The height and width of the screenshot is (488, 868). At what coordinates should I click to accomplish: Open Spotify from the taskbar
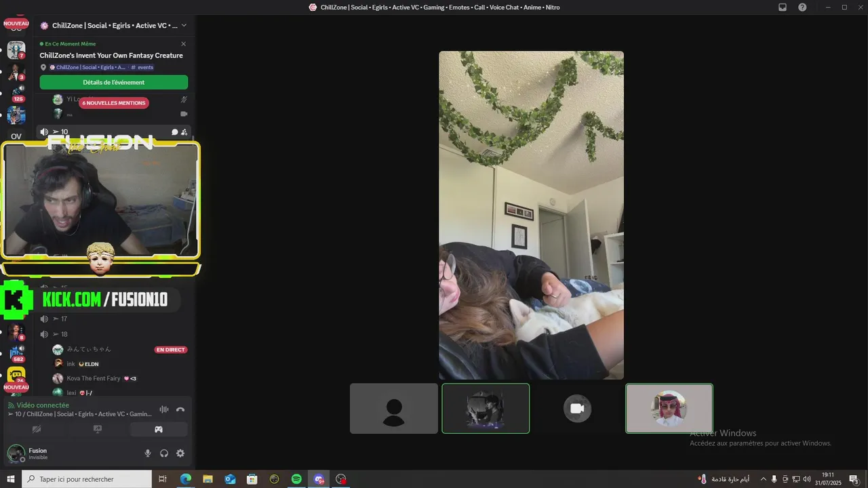tap(296, 479)
